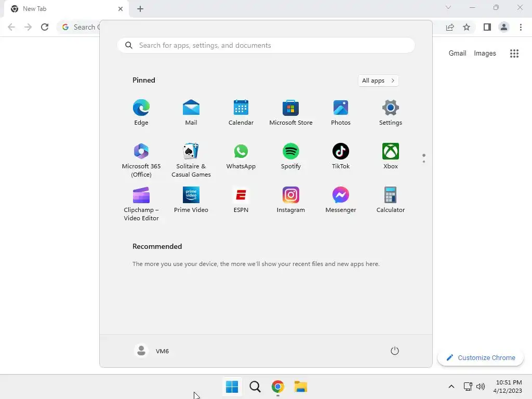532x399 pixels.
Task: Open the Edge pinned app
Action: point(141,112)
